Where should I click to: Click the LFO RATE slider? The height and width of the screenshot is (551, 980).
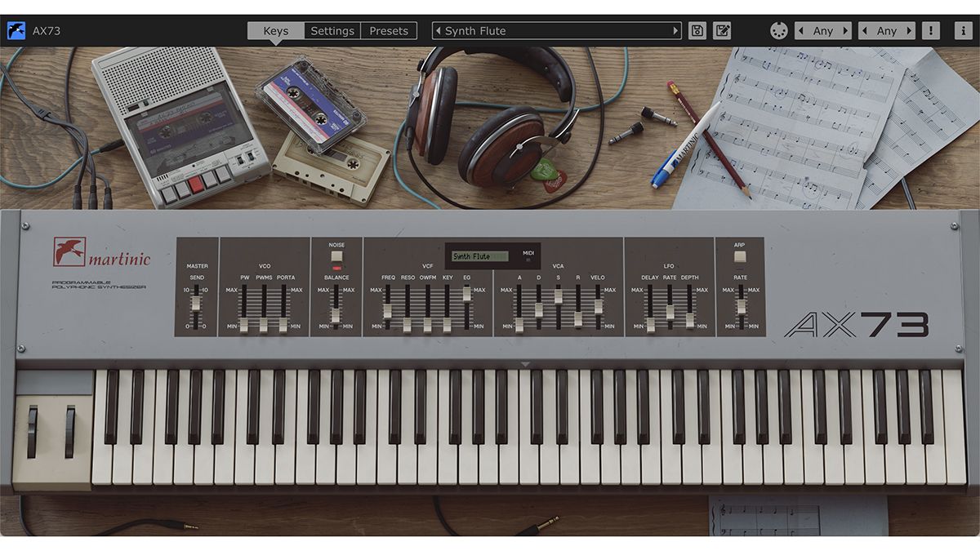pyautogui.click(x=670, y=307)
